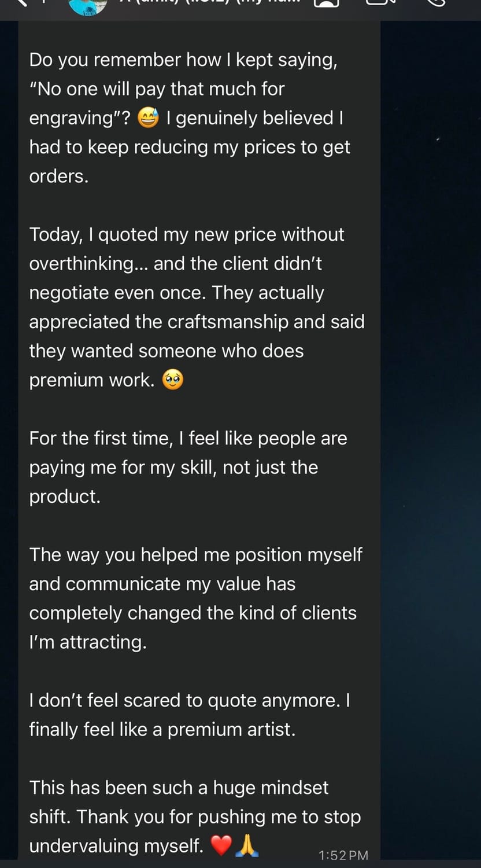Open contact info from the chat name
The height and width of the screenshot is (868, 481).
208,3
